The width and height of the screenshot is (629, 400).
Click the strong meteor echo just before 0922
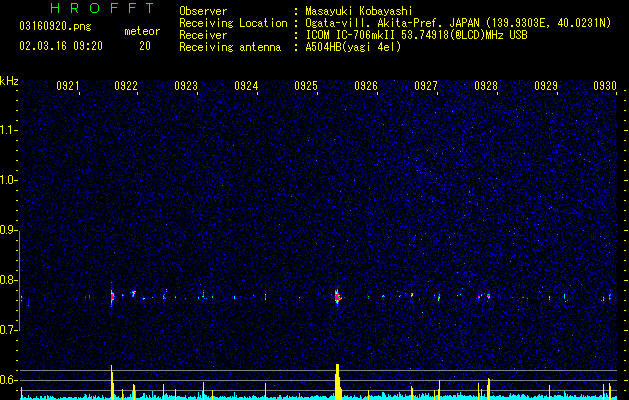[112, 297]
